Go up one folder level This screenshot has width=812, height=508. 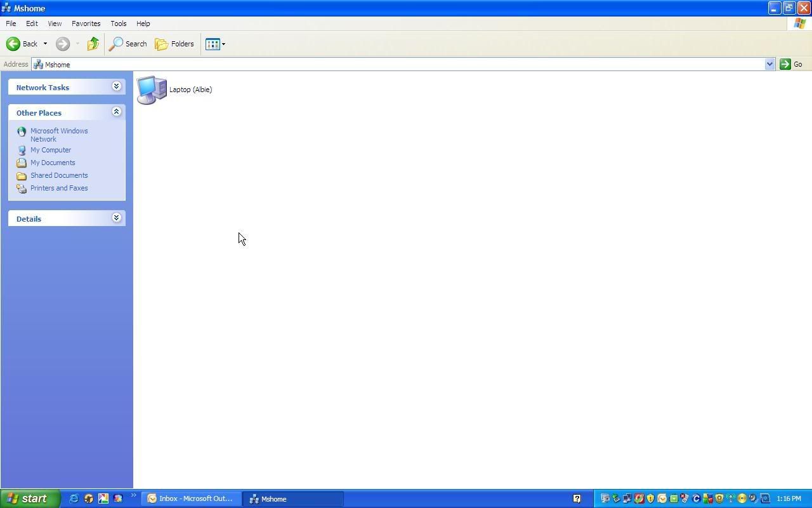click(x=93, y=44)
